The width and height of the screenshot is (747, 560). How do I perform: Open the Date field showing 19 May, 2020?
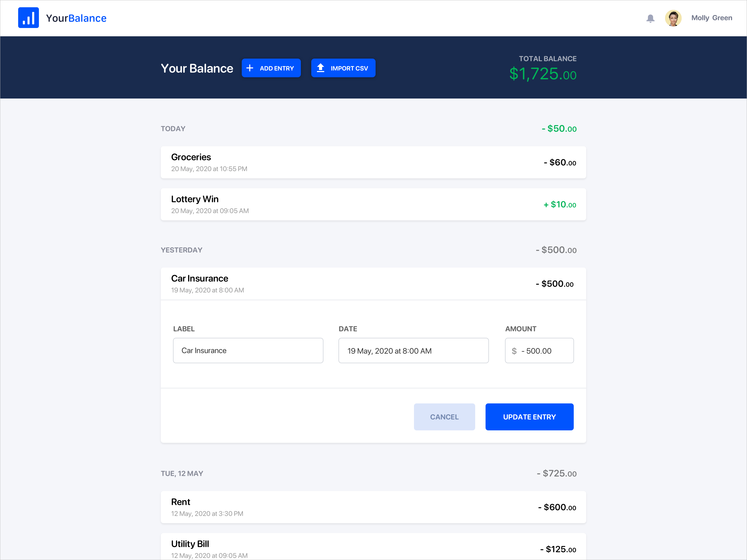point(413,351)
